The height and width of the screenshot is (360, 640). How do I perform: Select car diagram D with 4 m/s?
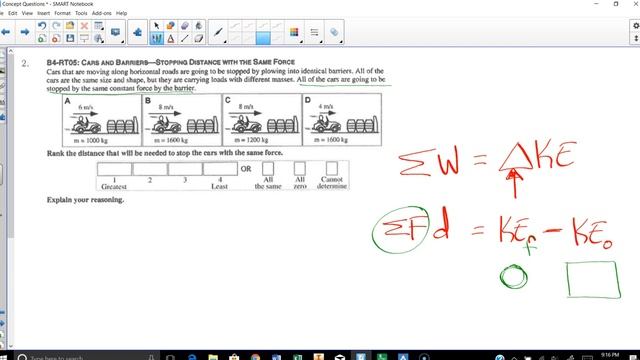point(342,120)
